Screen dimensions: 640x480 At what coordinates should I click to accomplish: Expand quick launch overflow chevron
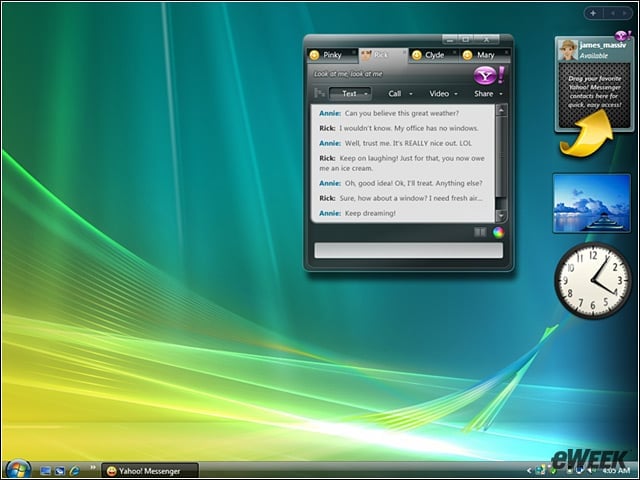point(93,467)
